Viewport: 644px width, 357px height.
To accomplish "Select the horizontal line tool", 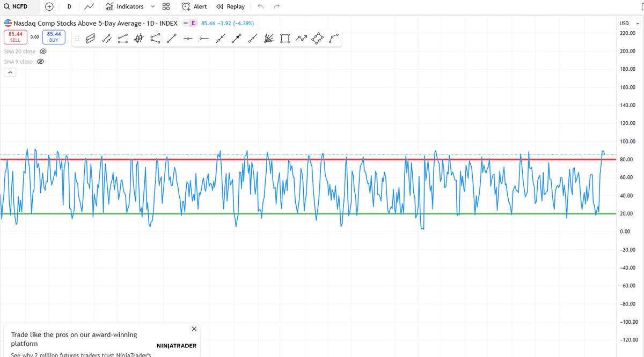I will pos(188,39).
